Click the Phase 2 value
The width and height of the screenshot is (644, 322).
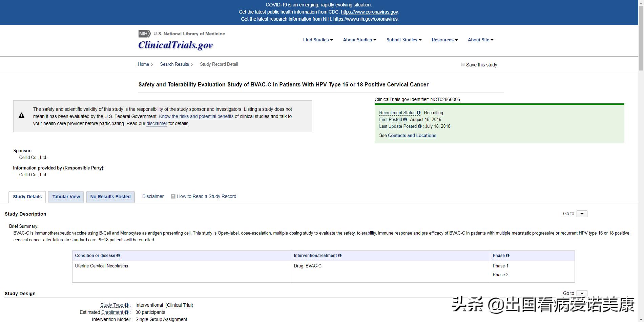click(x=500, y=275)
